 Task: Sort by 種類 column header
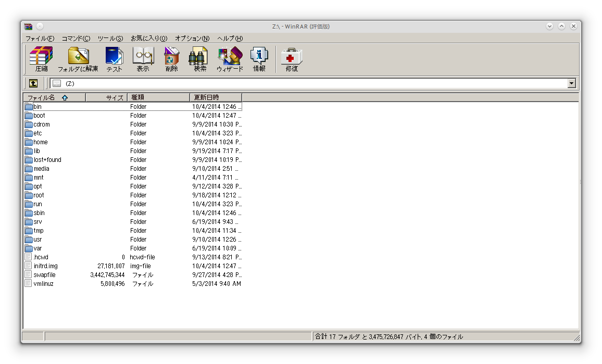point(158,97)
